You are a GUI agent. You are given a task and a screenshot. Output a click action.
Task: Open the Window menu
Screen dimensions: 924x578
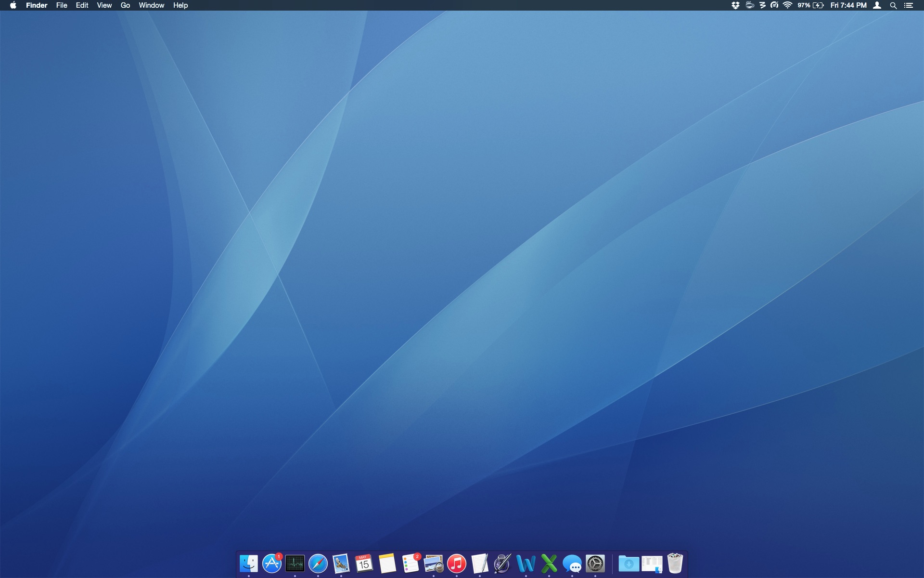[x=152, y=5]
